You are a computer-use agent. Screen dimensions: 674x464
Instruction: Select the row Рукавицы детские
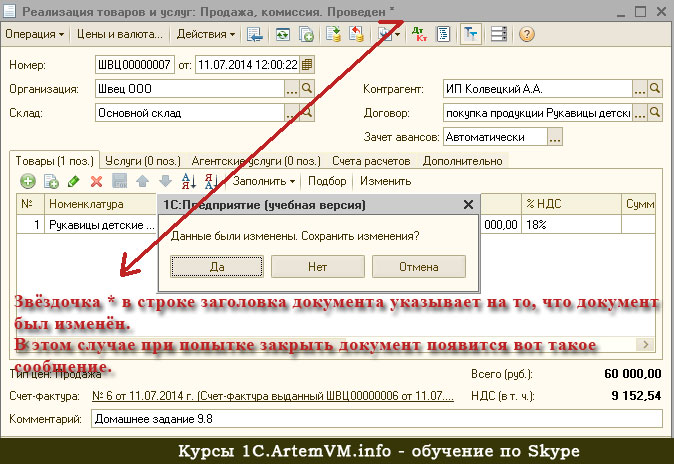click(x=101, y=224)
